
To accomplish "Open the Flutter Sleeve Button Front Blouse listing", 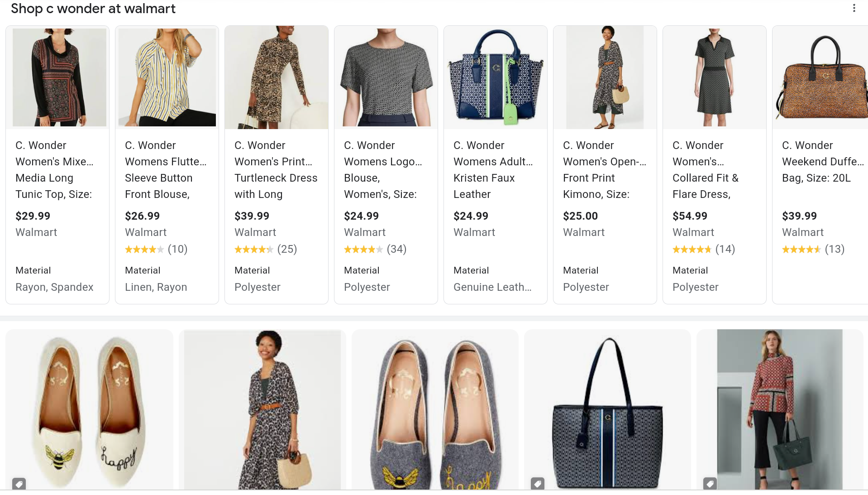I will [x=166, y=169].
